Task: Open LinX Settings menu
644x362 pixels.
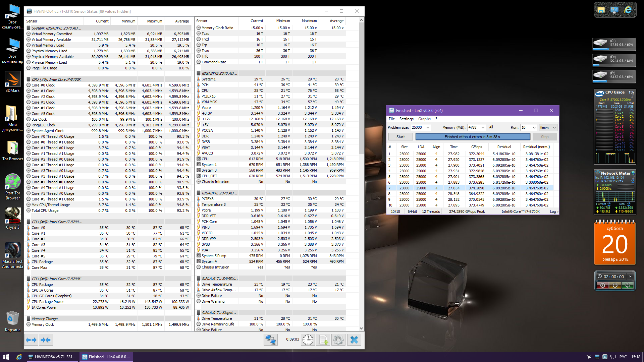Action: pos(406,119)
